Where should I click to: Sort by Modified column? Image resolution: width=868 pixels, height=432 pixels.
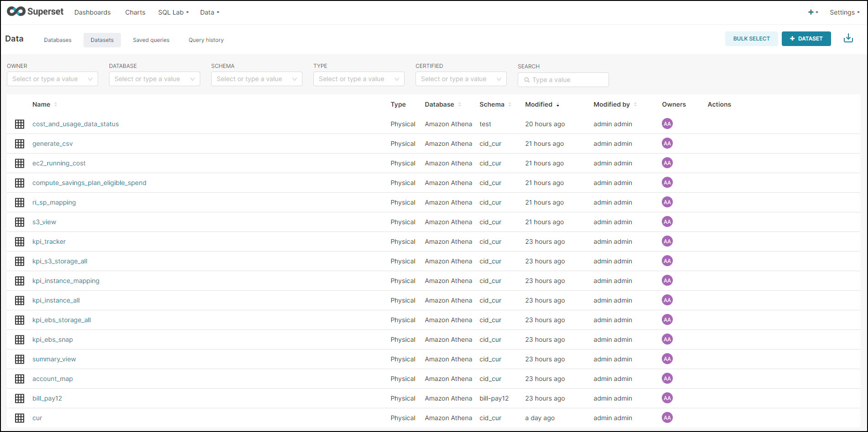[542, 104]
